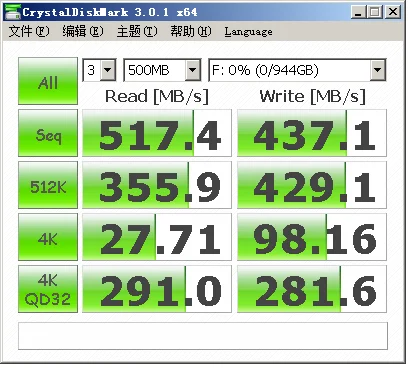Close the CrystalDiskMark window
408x368 pixels.
393,12
